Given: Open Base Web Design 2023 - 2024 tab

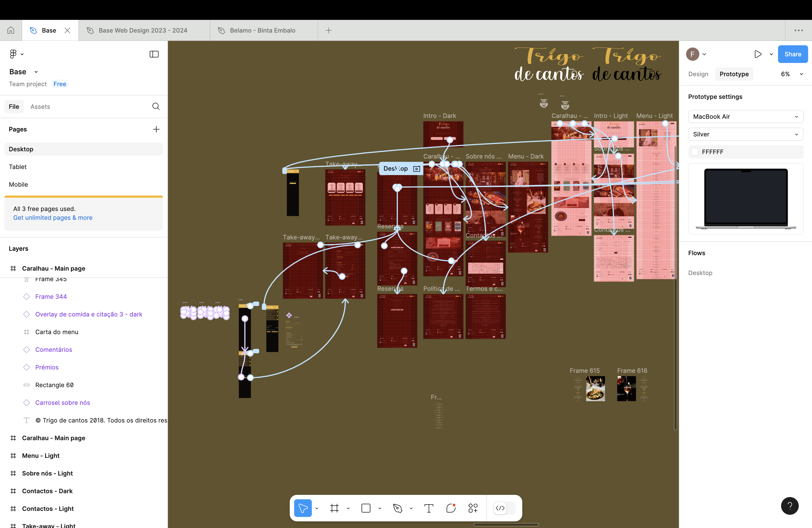Looking at the screenshot, I should [x=143, y=30].
